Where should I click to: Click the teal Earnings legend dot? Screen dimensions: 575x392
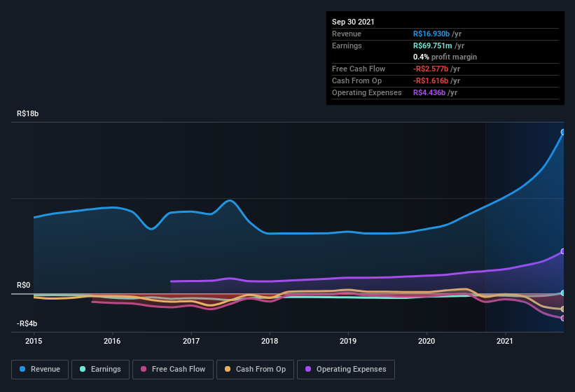pos(83,369)
